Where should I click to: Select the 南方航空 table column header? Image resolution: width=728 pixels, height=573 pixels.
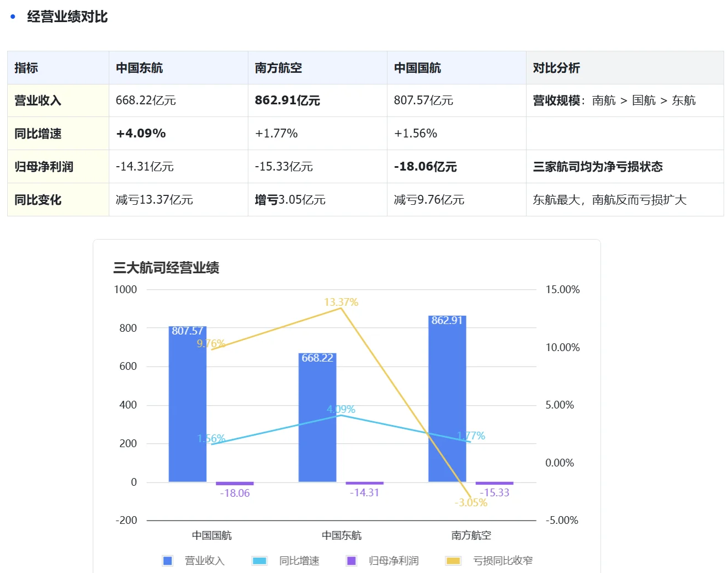(317, 68)
